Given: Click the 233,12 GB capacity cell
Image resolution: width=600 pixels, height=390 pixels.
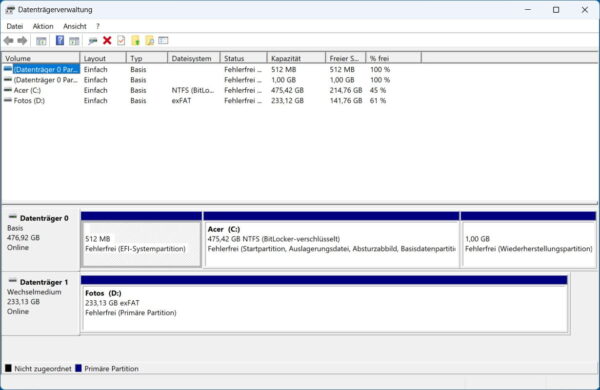Looking at the screenshot, I should pos(287,101).
